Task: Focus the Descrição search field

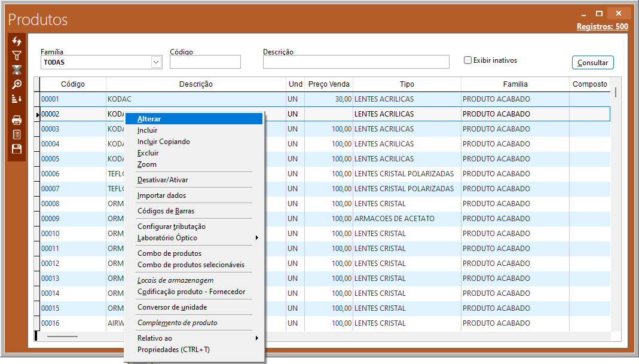Action: tap(356, 62)
